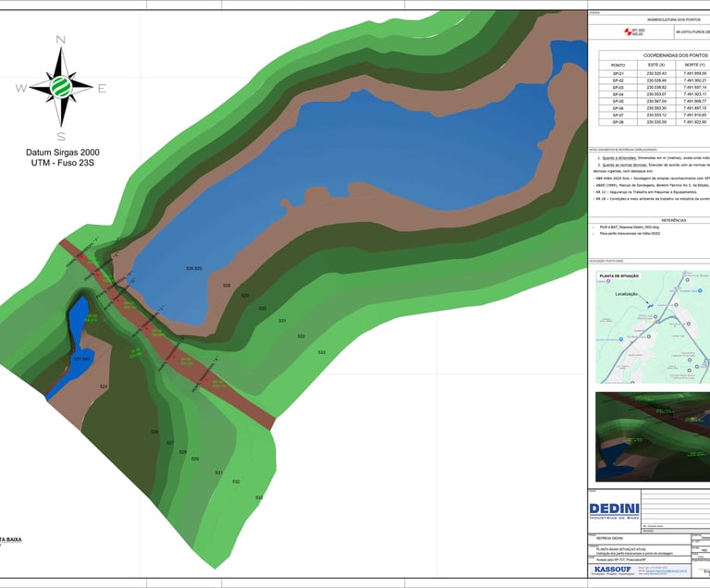Click the 'ESTE (X)' column header

click(656, 65)
